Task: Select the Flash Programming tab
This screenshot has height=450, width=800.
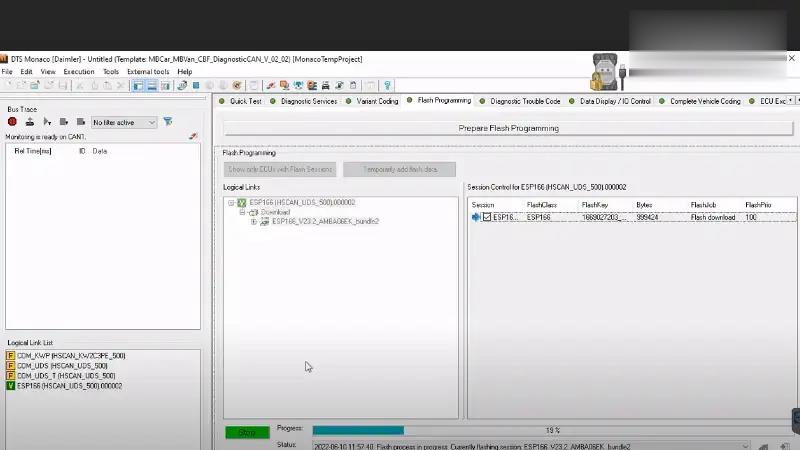Action: tap(439, 101)
